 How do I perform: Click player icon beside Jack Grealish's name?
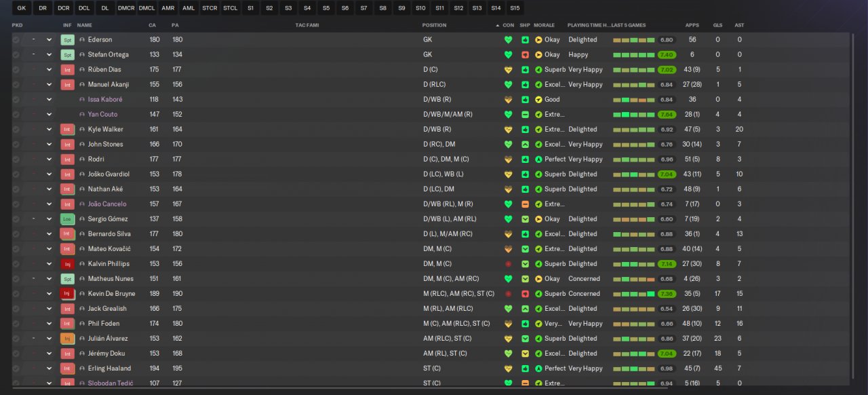[82, 308]
